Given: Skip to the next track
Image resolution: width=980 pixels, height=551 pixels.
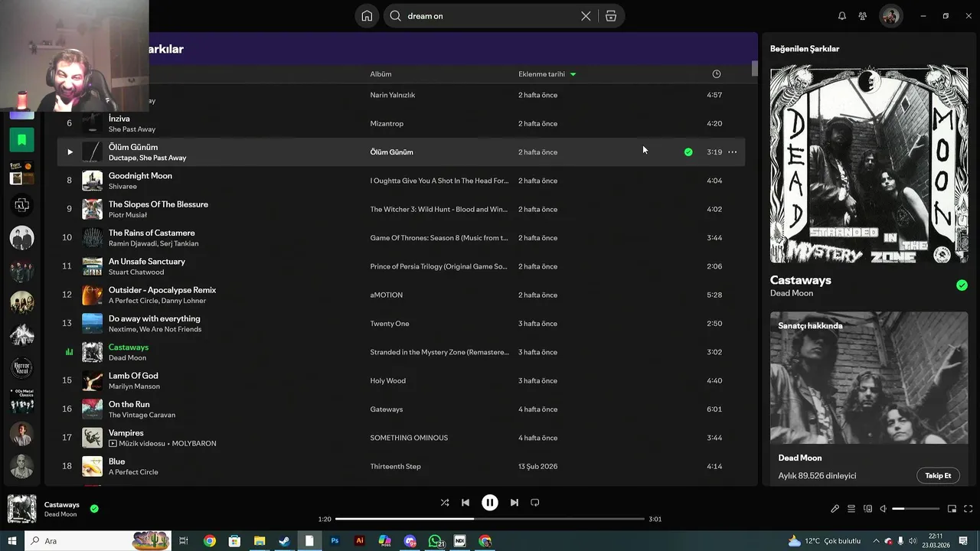Looking at the screenshot, I should coord(514,503).
